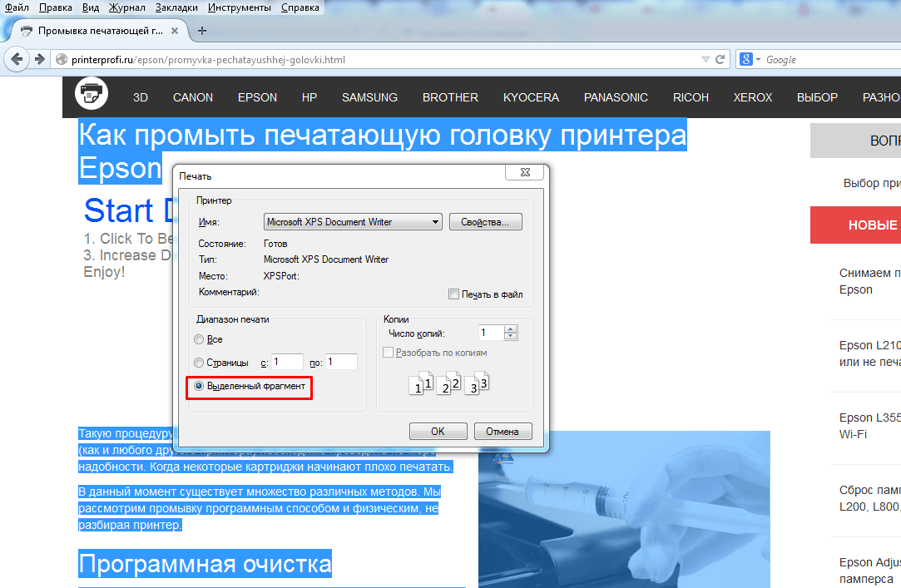Click the Программная очистка heading
This screenshot has width=901, height=588.
pyautogui.click(x=205, y=564)
